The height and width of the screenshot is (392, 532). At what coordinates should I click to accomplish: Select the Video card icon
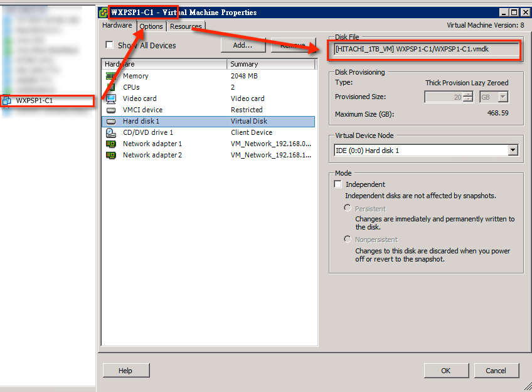pos(111,98)
